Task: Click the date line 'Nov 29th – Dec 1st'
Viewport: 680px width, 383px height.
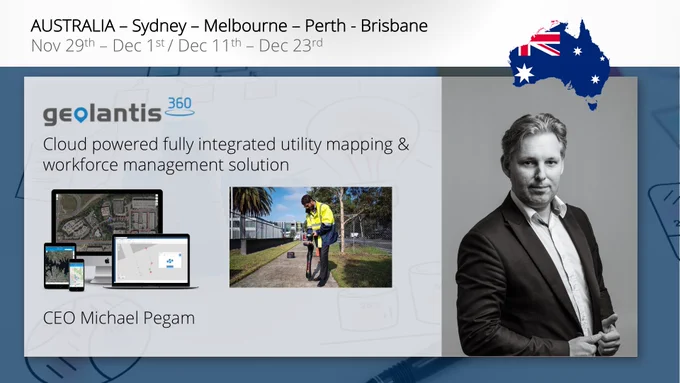Action: (x=98, y=45)
